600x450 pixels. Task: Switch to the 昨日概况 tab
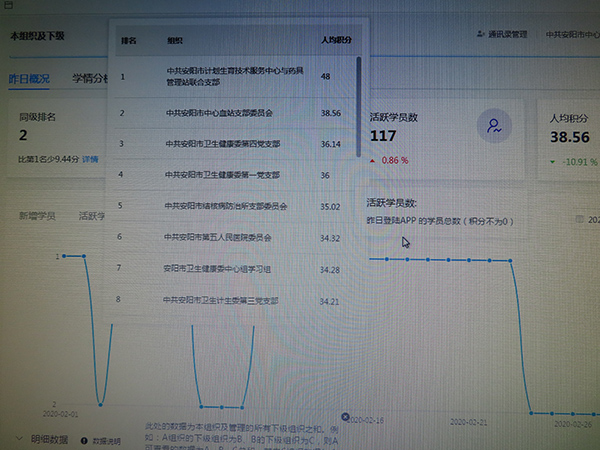point(29,78)
